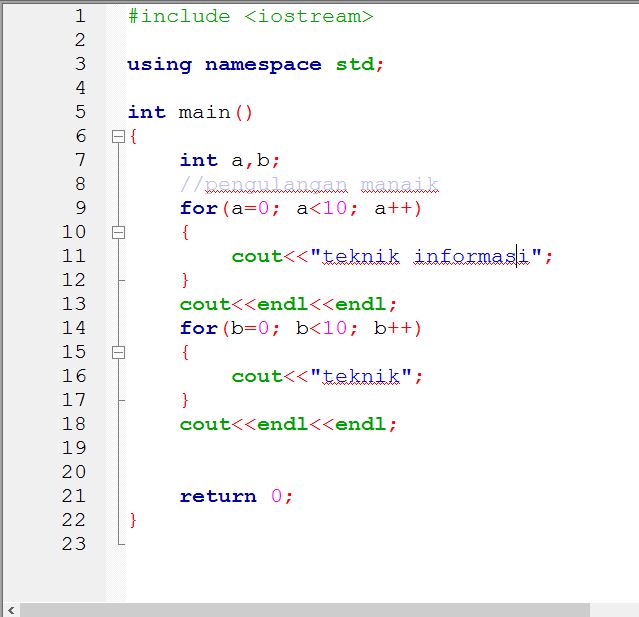Click 'a<10' condition in first for loop
The height and width of the screenshot is (617, 639).
coord(322,209)
